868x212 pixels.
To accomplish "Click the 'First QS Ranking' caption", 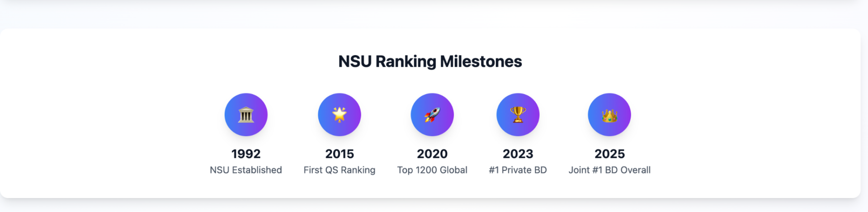I will [x=340, y=170].
